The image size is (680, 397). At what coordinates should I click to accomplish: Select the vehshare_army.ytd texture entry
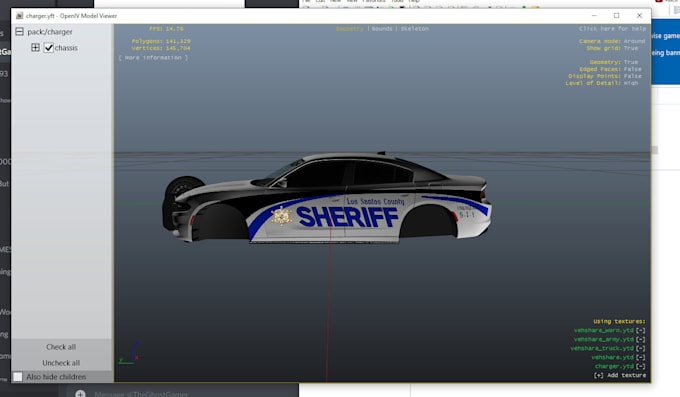pyautogui.click(x=604, y=339)
